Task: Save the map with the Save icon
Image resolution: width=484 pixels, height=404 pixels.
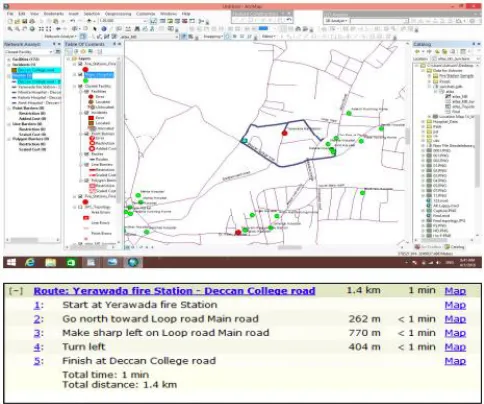Action: point(24,21)
